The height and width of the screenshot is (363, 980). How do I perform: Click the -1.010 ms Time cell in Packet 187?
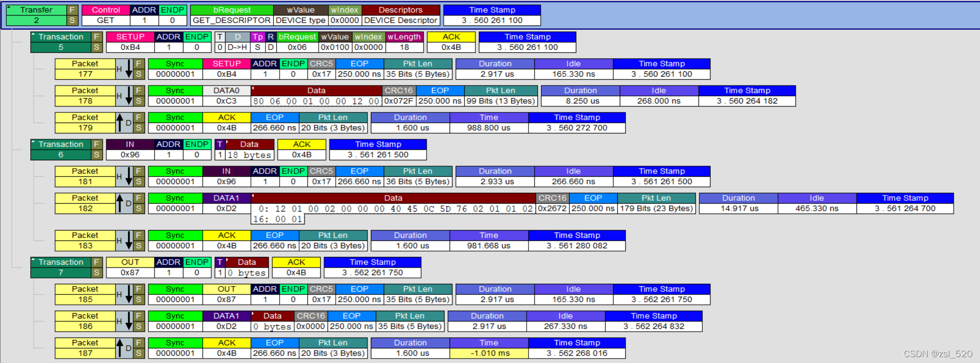tap(489, 353)
